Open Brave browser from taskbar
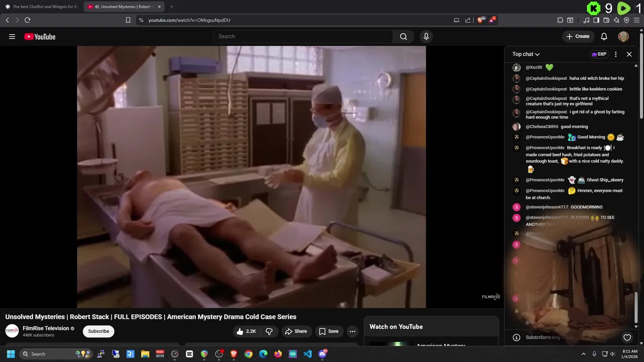 coord(233,354)
